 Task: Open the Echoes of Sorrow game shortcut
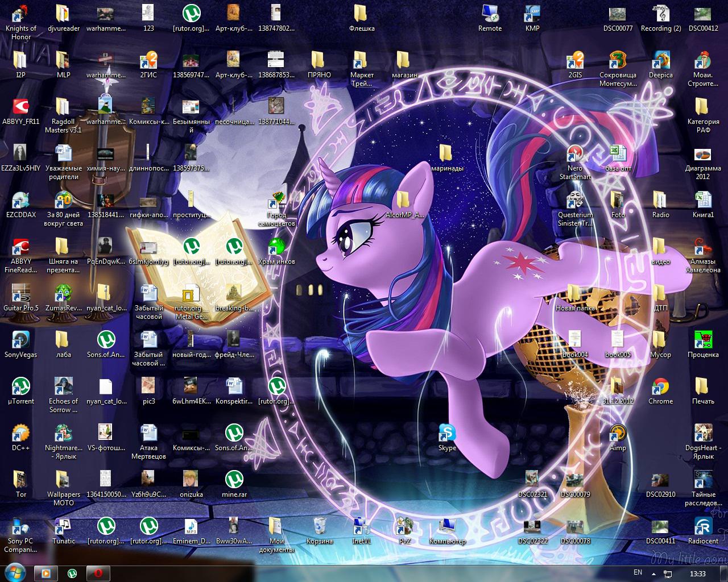64,395
